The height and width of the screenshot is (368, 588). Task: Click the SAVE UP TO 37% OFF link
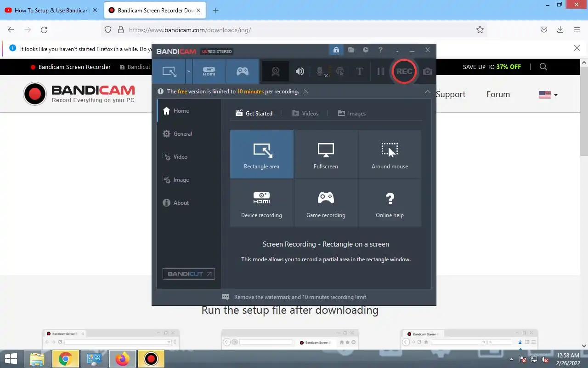[492, 67]
